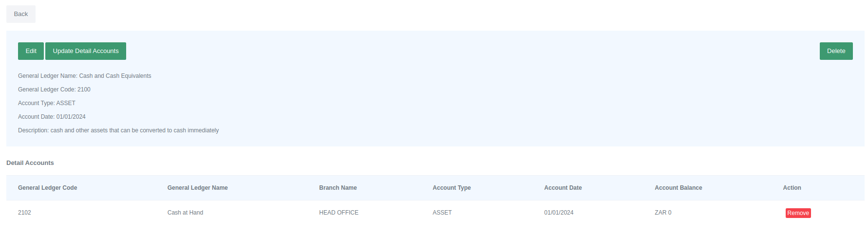Click the General Ledger Code: 2100 line
Image resolution: width=868 pixels, height=235 pixels.
(x=54, y=90)
